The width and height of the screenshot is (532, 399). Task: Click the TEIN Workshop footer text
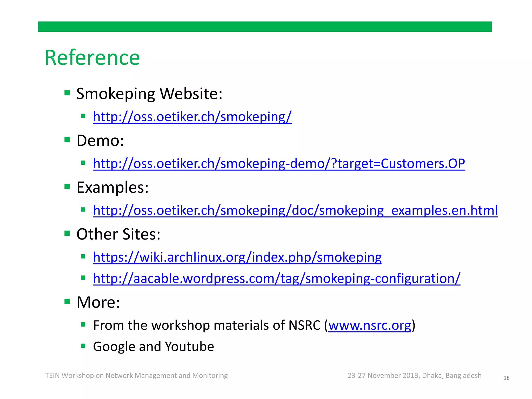click(x=136, y=376)
